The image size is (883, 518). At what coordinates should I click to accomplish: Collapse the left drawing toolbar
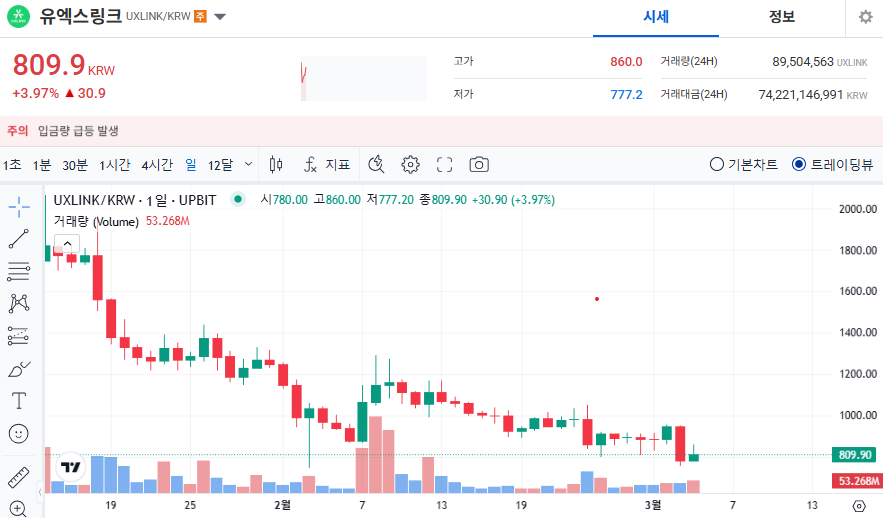(x=40, y=492)
